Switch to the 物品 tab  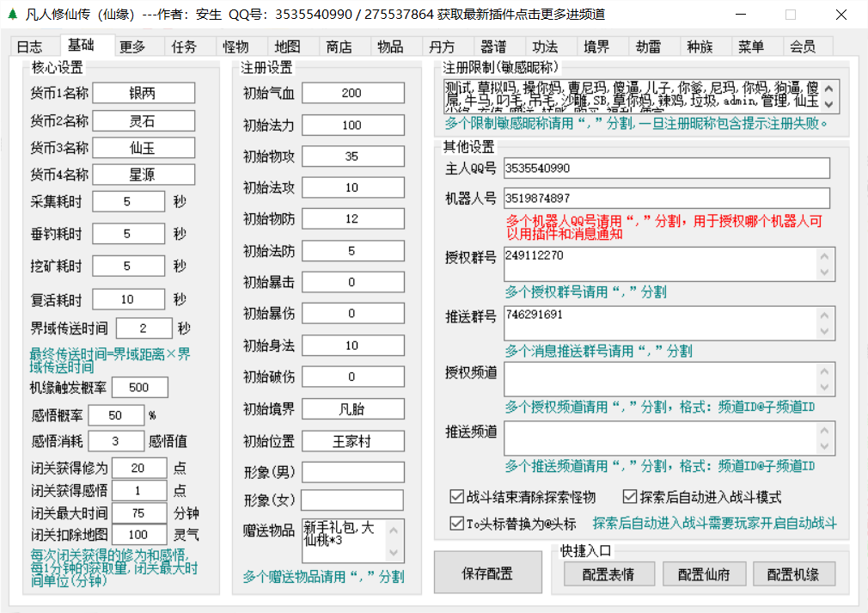click(x=390, y=47)
